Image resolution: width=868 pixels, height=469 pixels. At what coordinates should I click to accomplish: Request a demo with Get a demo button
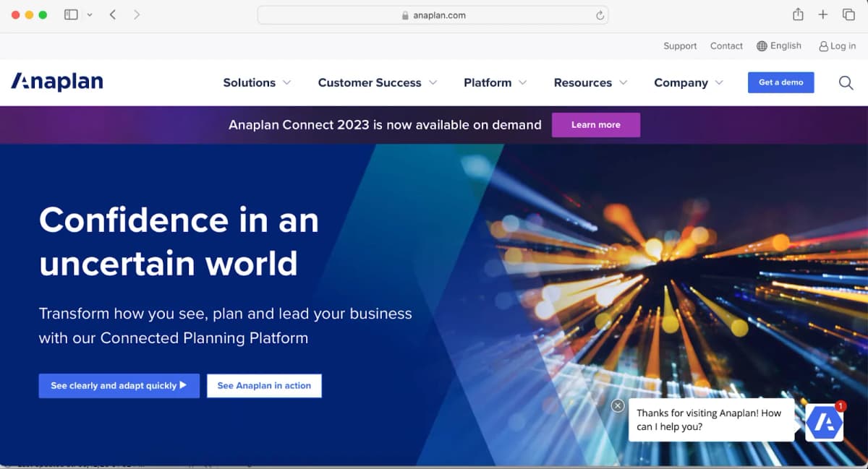pos(780,82)
